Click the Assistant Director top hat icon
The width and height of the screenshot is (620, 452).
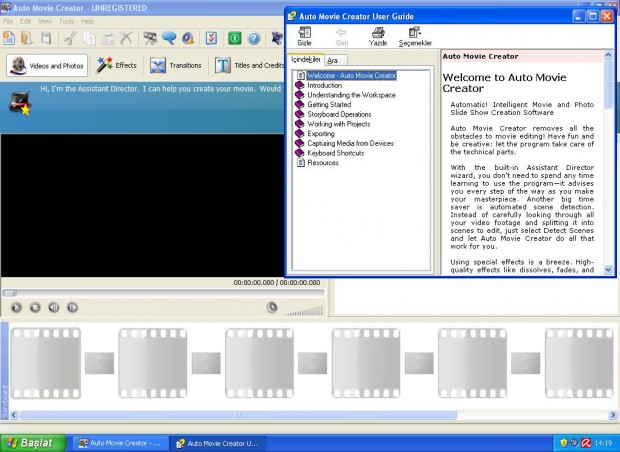(20, 104)
